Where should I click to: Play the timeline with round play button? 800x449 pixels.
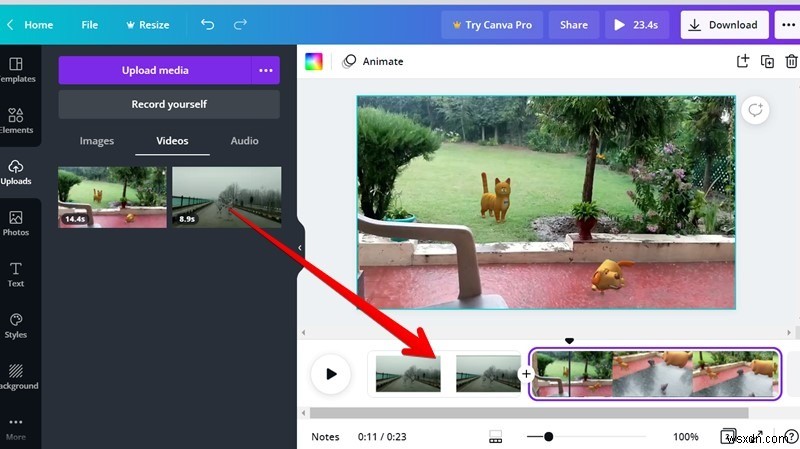(x=331, y=374)
